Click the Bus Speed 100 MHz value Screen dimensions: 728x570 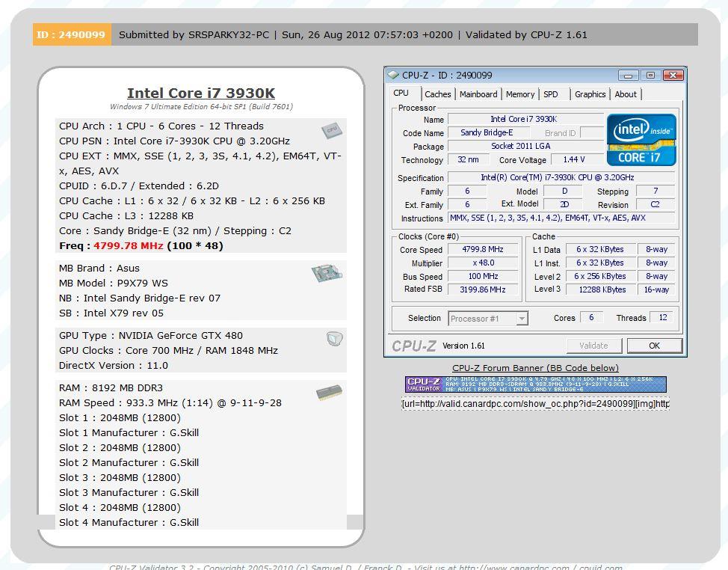click(x=483, y=277)
